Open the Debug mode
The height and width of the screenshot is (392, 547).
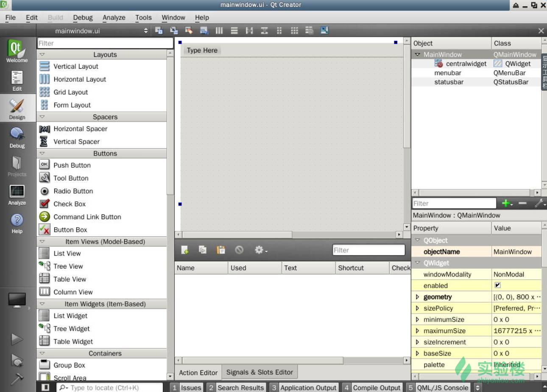[x=17, y=137]
